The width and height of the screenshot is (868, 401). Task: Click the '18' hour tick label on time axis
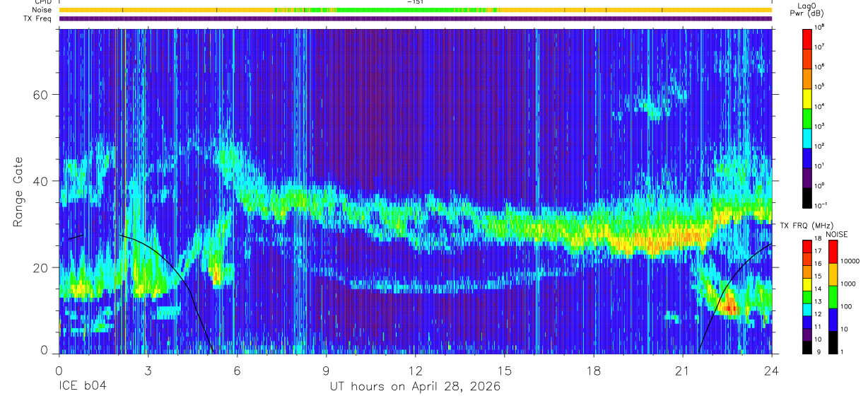[594, 370]
